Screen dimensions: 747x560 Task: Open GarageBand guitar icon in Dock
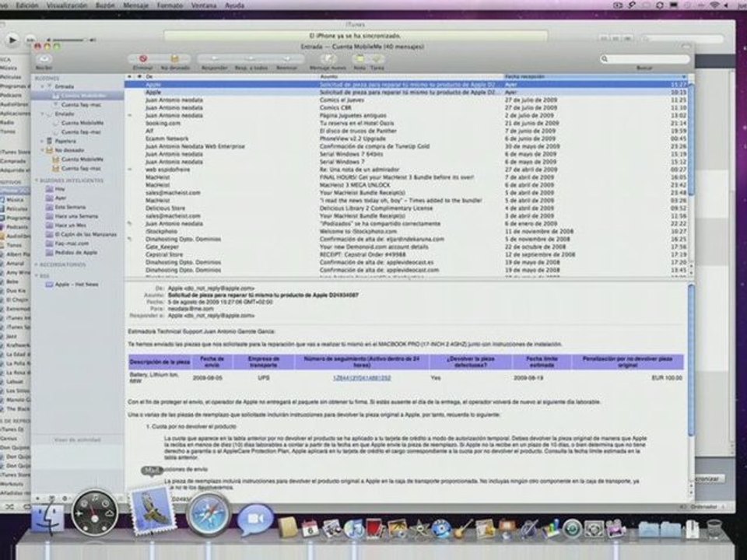461,529
